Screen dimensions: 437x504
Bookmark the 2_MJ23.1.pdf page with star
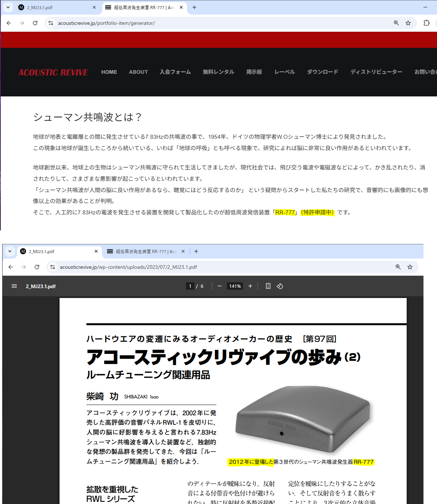pyautogui.click(x=410, y=267)
